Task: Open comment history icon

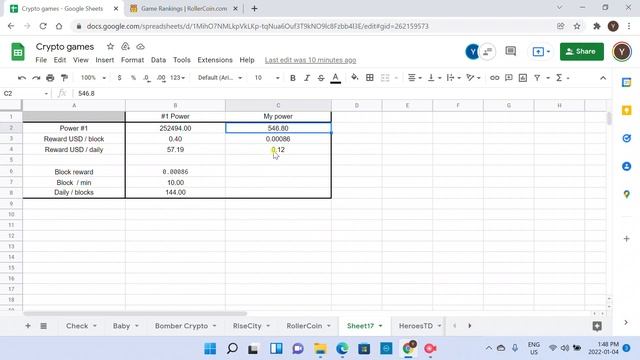Action: coord(511,51)
